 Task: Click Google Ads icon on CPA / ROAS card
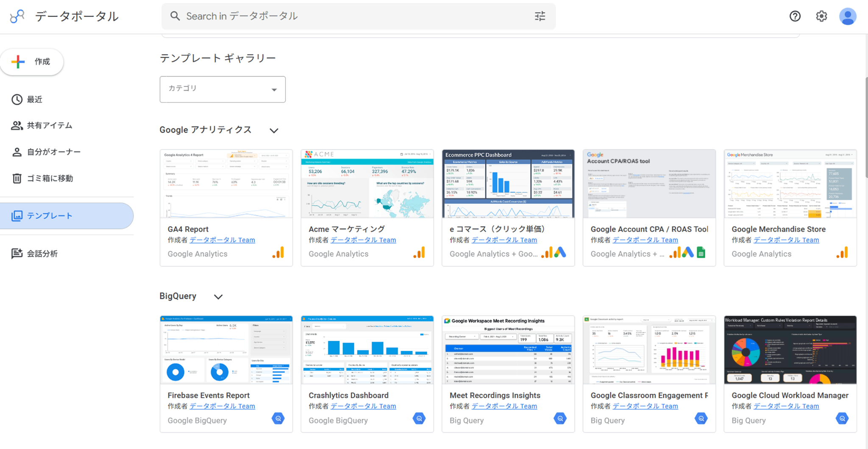tap(688, 253)
